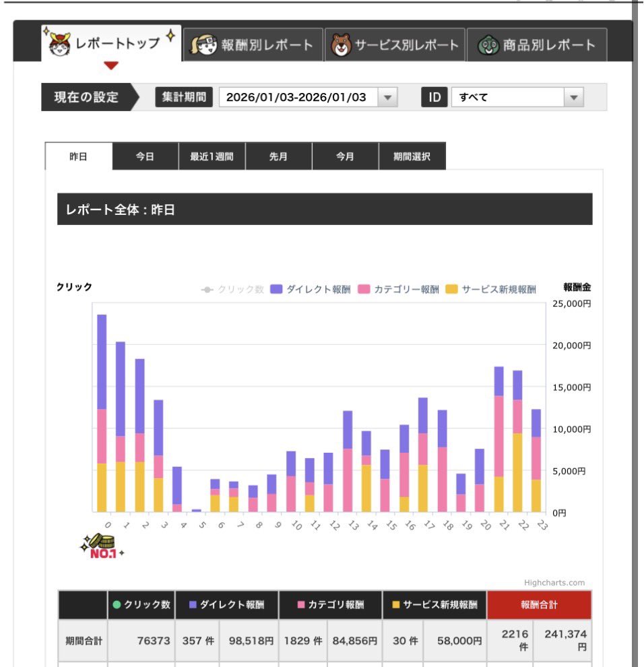Screen dimensions: 644x667
Task: Hide the カテゴリー報酬 series via legend
Action: [x=398, y=290]
